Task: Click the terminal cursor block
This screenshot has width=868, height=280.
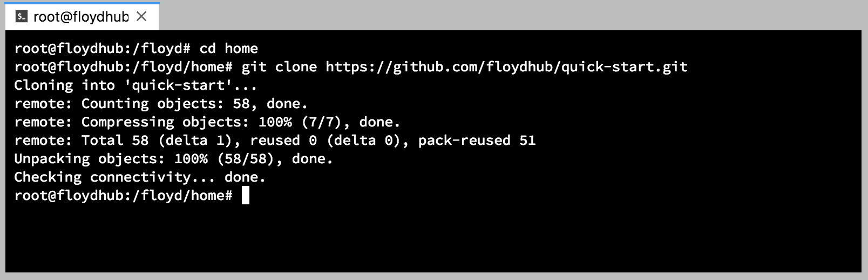Action: 245,196
